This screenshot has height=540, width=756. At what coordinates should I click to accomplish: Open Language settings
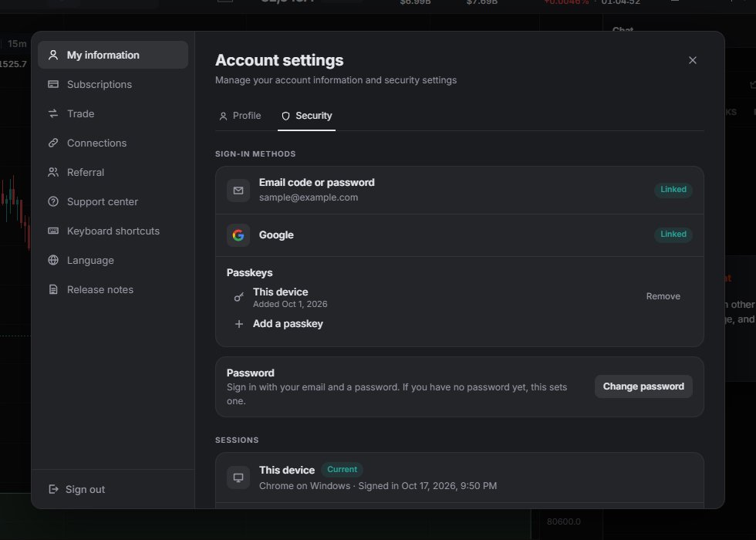point(113,261)
